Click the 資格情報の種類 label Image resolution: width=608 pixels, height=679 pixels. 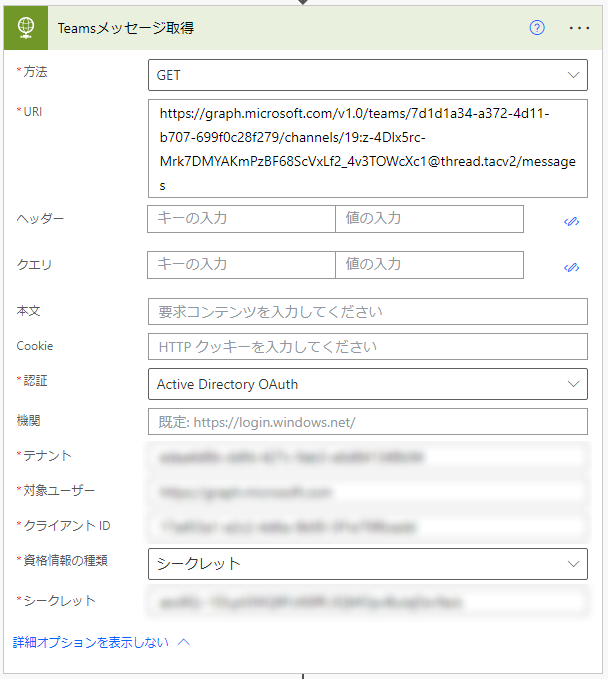point(65,560)
